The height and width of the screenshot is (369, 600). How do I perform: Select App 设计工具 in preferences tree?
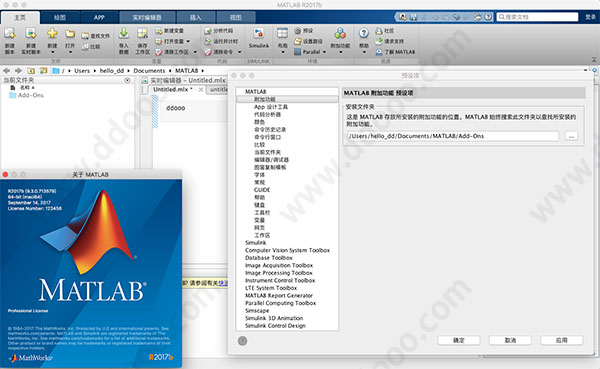point(271,107)
